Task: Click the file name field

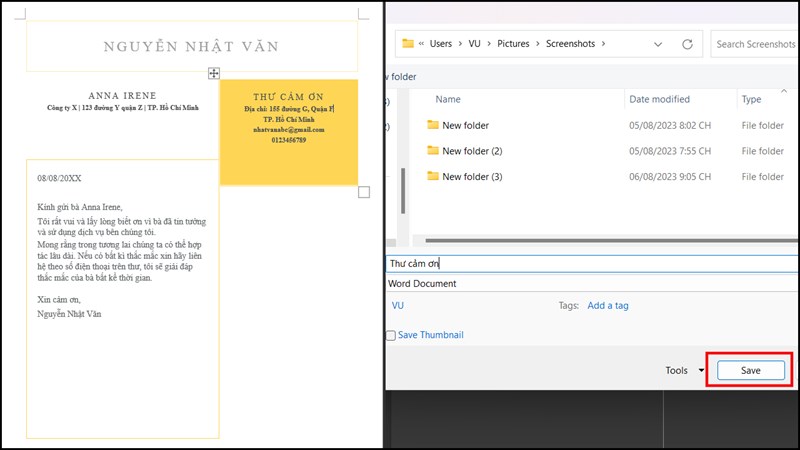Action: tap(592, 264)
